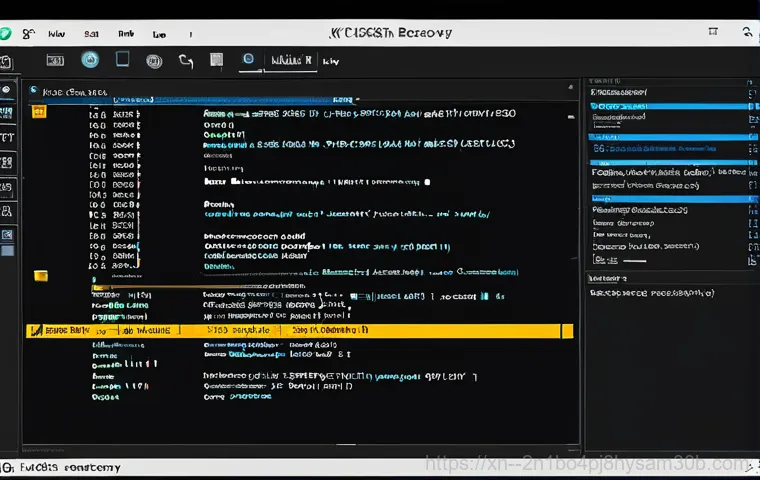Select the yellow highlighted row in the listing
This screenshot has width=760, height=480.
point(300,329)
